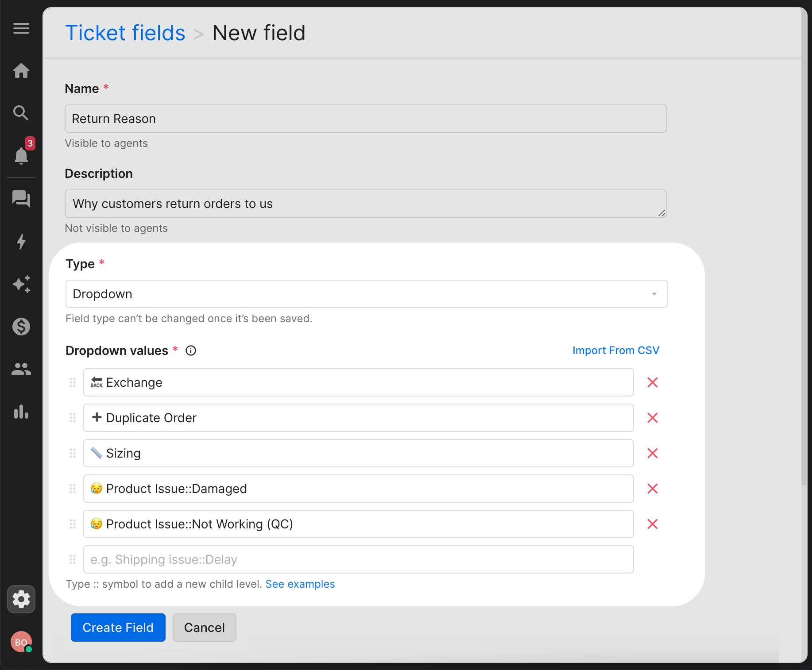Open the navigation hamburger menu
Screen dimensions: 812x670
(x=21, y=28)
